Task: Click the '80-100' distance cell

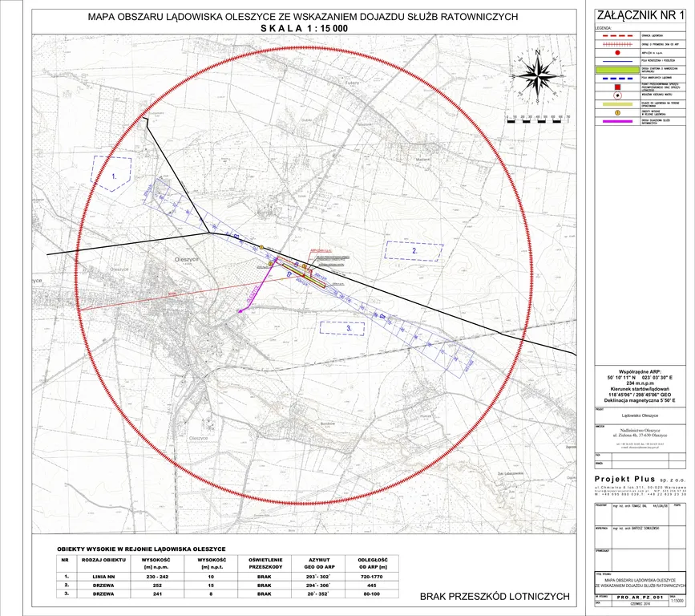Action: (x=372, y=594)
